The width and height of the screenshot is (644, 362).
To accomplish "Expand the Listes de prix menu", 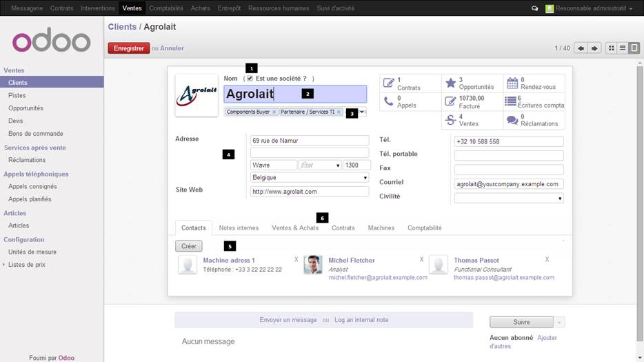I will coord(27,265).
